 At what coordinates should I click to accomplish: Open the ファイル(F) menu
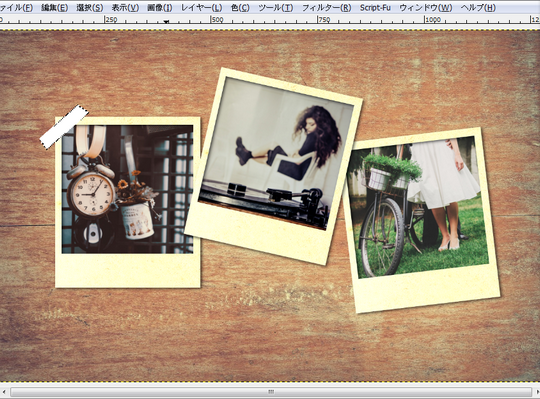[16, 8]
